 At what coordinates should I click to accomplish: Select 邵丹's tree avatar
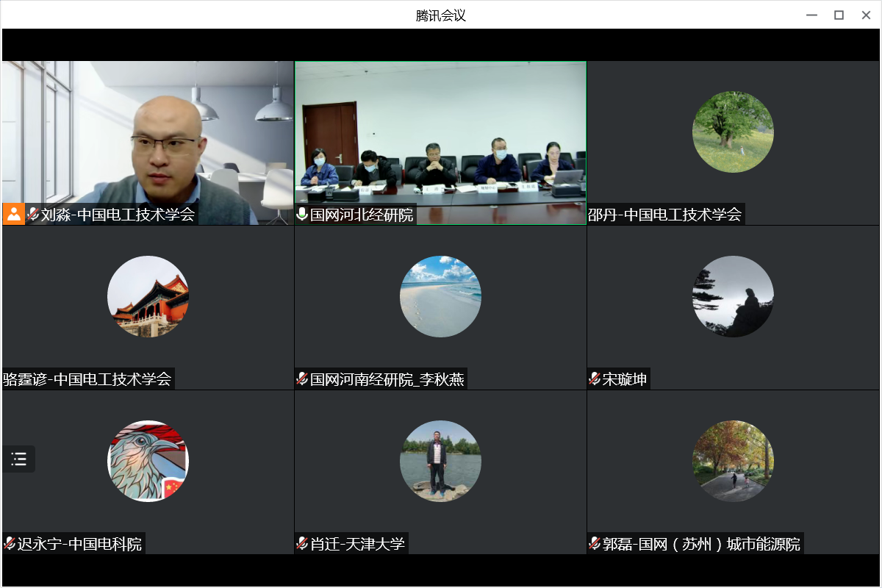coord(733,132)
